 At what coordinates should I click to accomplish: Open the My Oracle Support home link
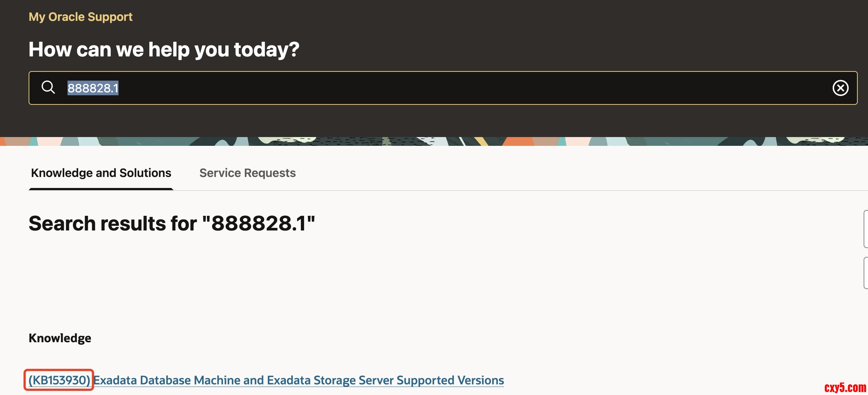pos(80,17)
